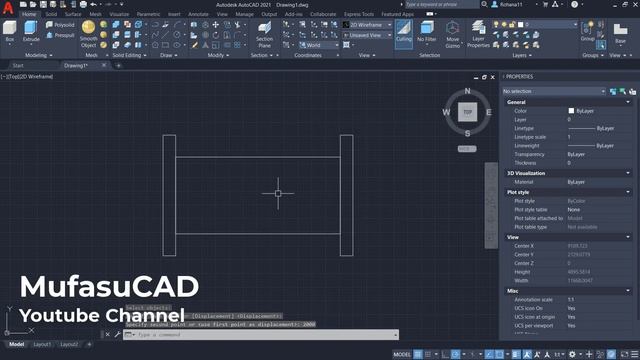Click the Customize wrench icon near command line
640x360 pixels.
pyautogui.click(x=117, y=335)
